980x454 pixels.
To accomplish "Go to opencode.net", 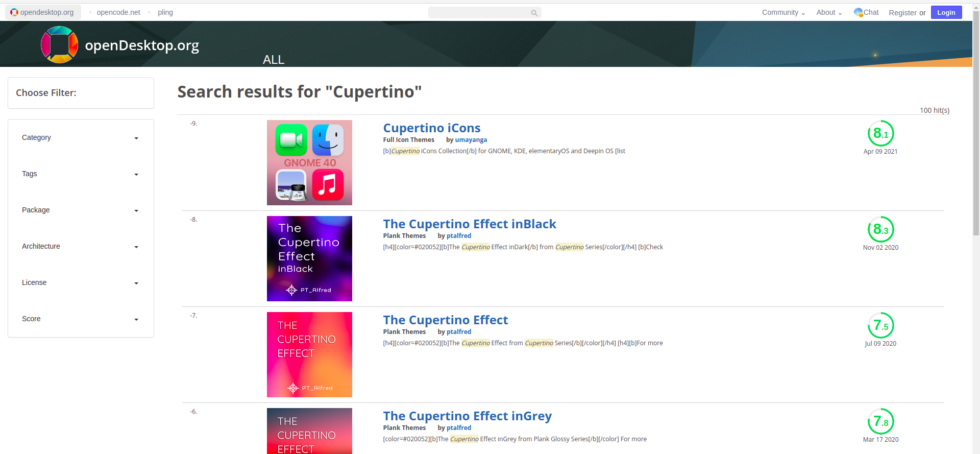I will (118, 12).
